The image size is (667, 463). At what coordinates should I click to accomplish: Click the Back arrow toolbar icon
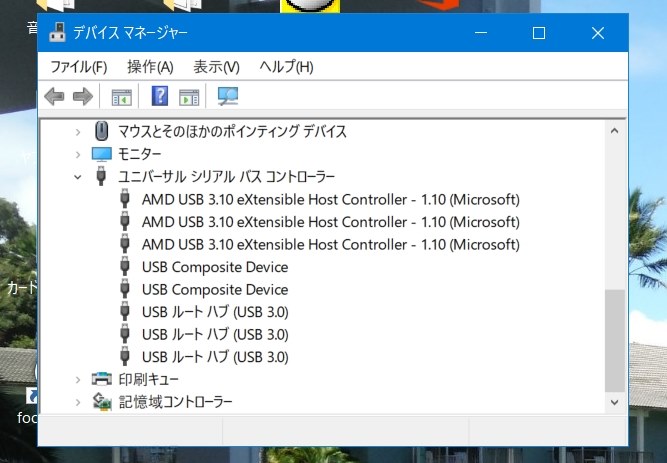pyautogui.click(x=54, y=97)
